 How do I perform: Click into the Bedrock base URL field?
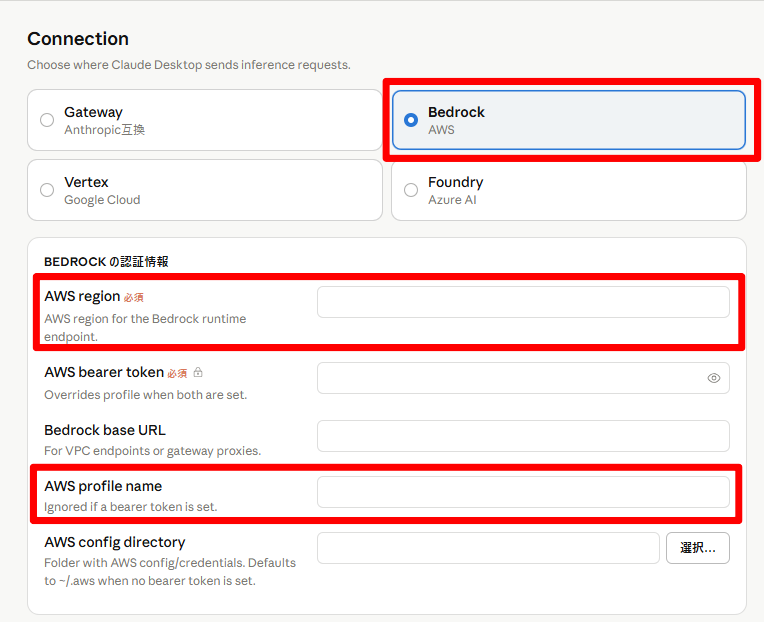tap(523, 436)
